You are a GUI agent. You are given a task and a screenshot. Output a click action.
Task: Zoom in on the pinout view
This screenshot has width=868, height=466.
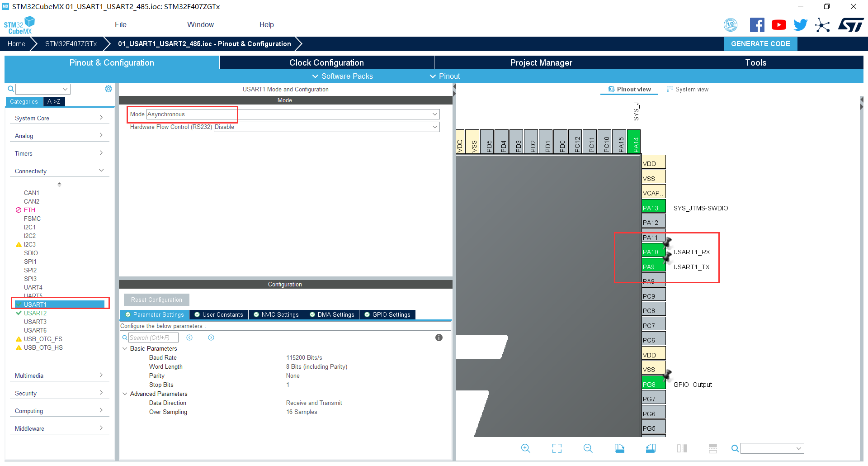pyautogui.click(x=525, y=448)
